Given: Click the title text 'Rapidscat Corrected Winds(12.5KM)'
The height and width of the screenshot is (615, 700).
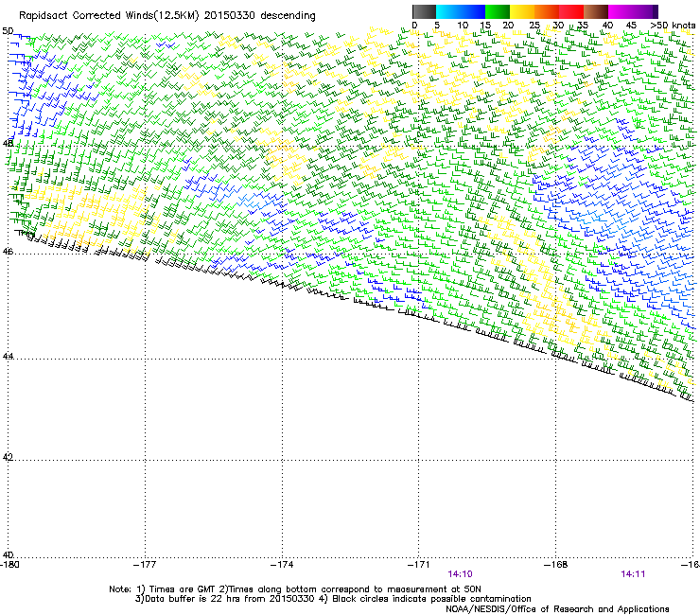Looking at the screenshot, I should click(109, 16).
